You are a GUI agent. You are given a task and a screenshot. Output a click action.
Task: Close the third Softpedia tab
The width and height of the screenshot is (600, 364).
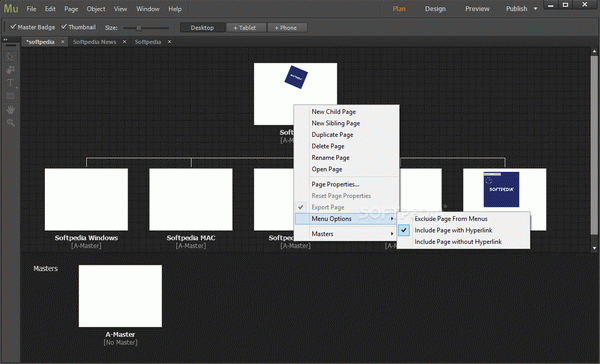click(x=170, y=42)
